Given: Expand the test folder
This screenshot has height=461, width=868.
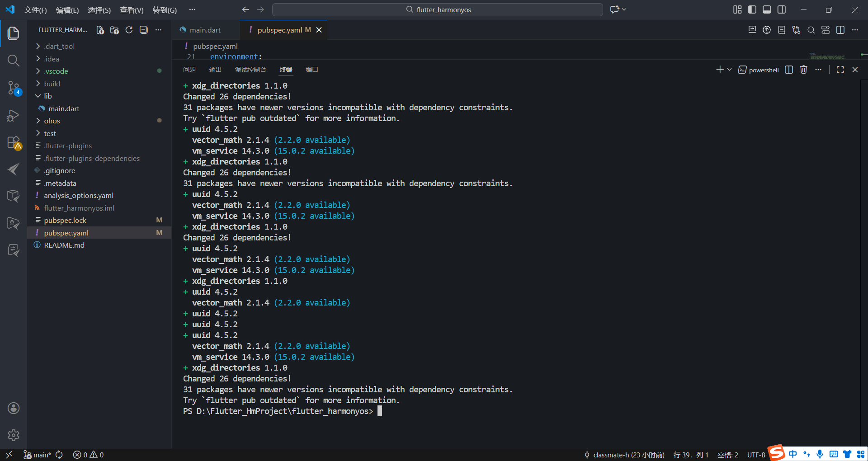Looking at the screenshot, I should [x=99, y=133].
